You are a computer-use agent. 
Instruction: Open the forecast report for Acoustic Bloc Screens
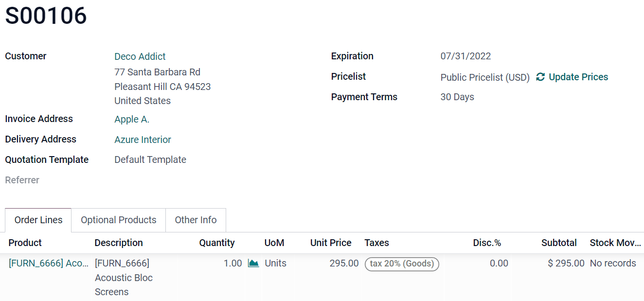(x=253, y=263)
